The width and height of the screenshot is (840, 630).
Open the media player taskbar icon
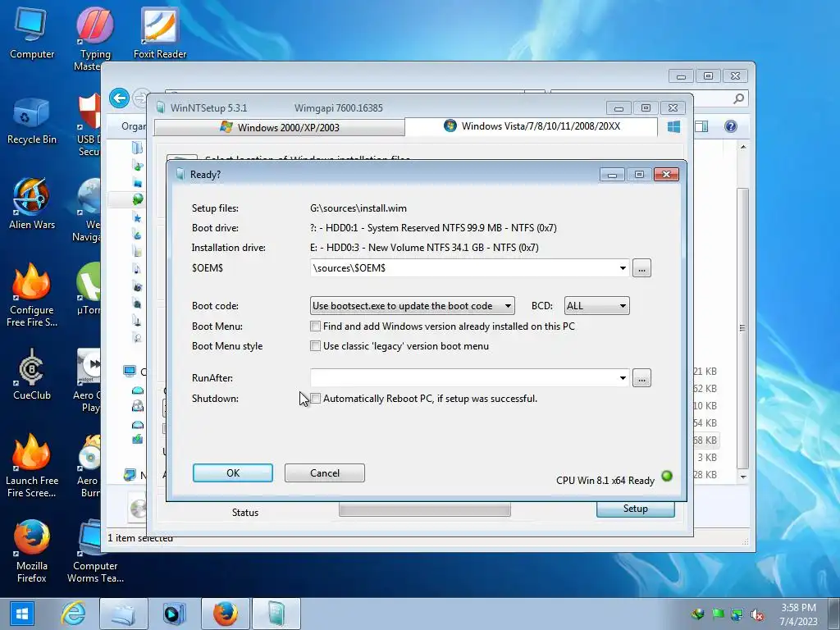pyautogui.click(x=174, y=614)
